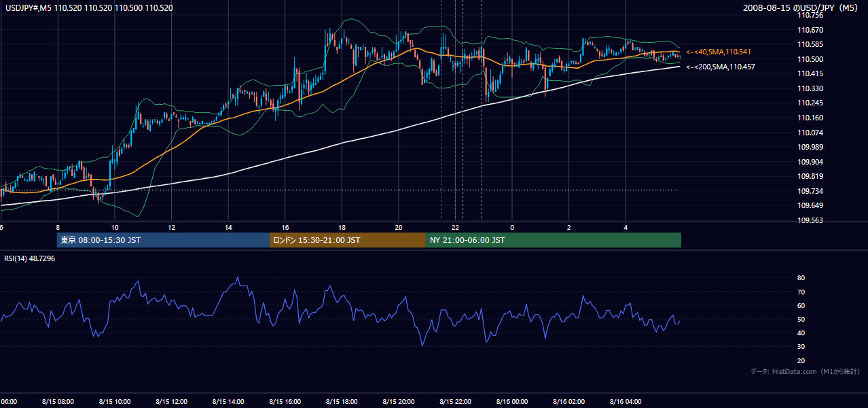This screenshot has height=408, width=868.
Task: Click price axis value 110.585
Action: [x=810, y=44]
